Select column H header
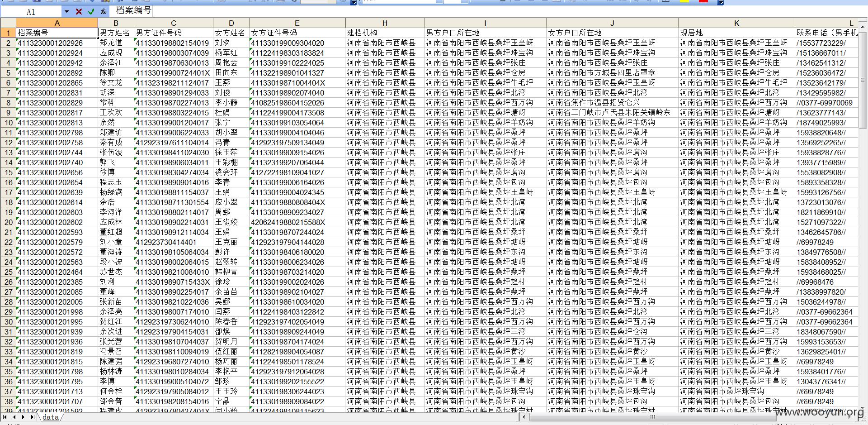Screen dimensions: 868x425 pos(385,23)
